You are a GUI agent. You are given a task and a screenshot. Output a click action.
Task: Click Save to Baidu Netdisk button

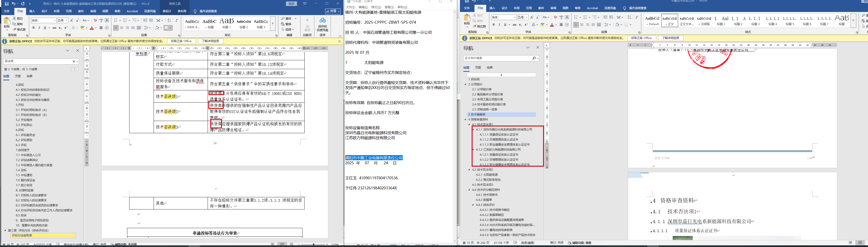pos(323,25)
